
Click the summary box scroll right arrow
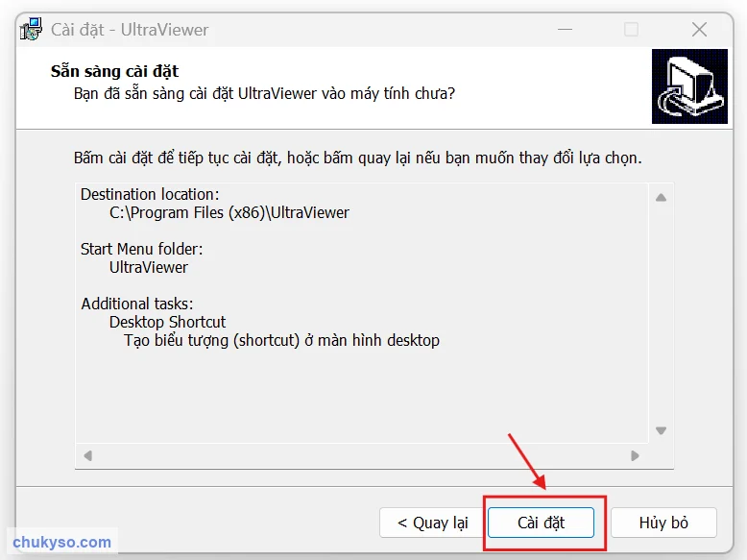tap(635, 455)
